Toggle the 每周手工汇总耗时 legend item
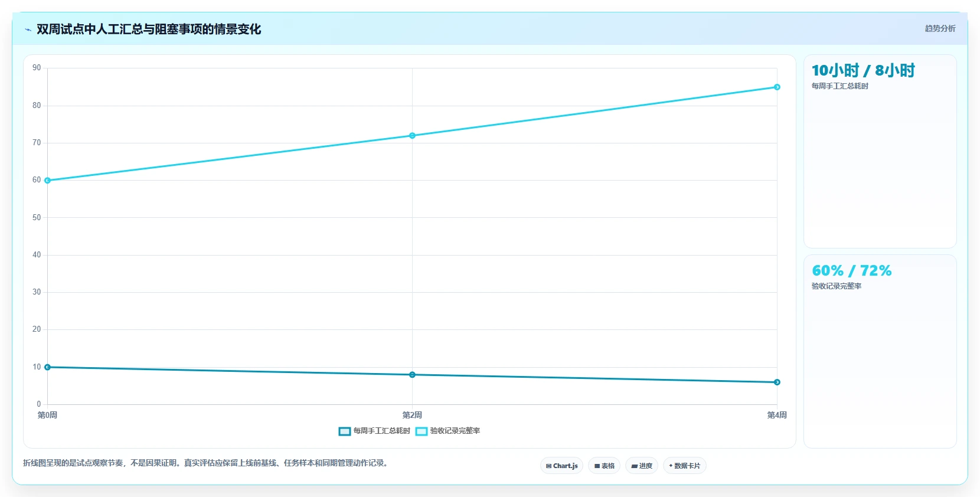This screenshot has height=497, width=980. [374, 431]
